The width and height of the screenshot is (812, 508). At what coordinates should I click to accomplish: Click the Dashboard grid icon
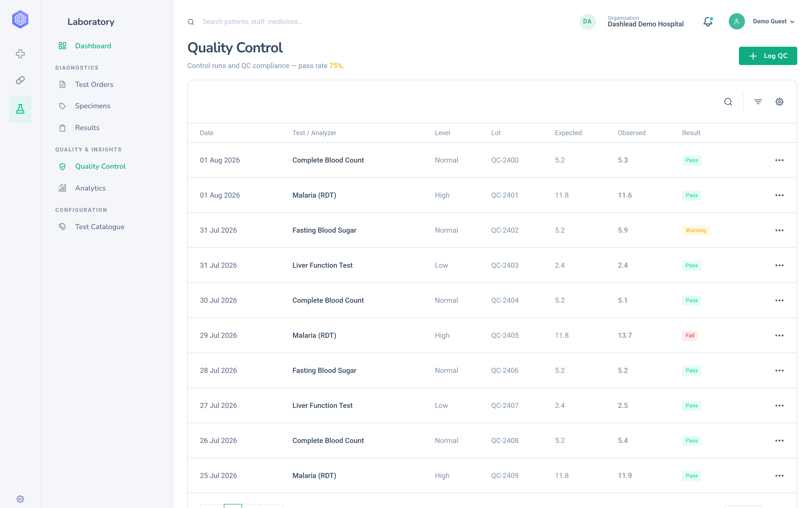[x=62, y=46]
